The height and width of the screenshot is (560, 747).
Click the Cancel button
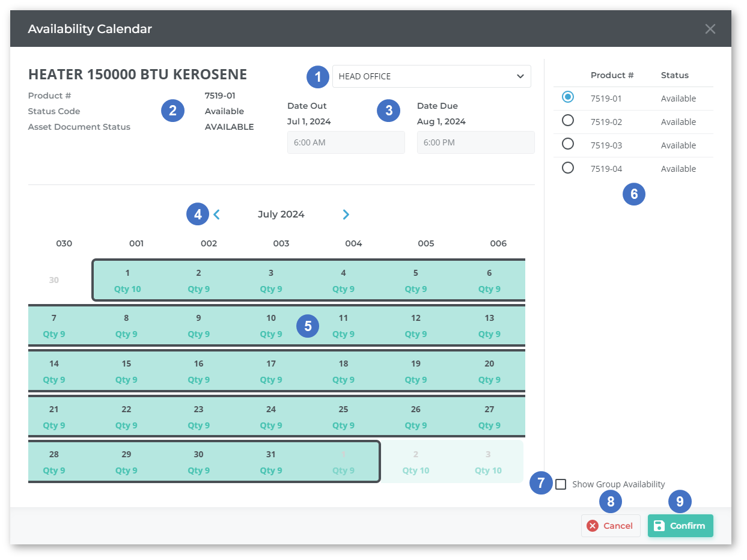[611, 526]
